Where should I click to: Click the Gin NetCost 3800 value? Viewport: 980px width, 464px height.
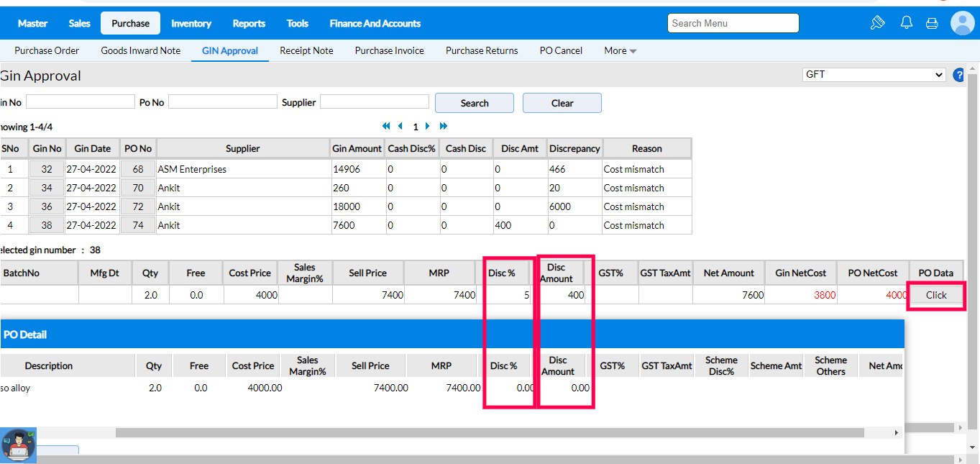(x=825, y=295)
